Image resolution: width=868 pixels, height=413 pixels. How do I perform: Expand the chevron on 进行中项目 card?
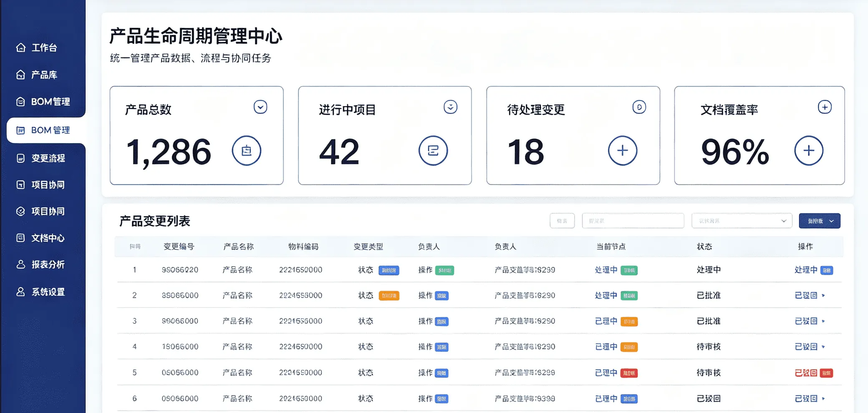pos(450,107)
